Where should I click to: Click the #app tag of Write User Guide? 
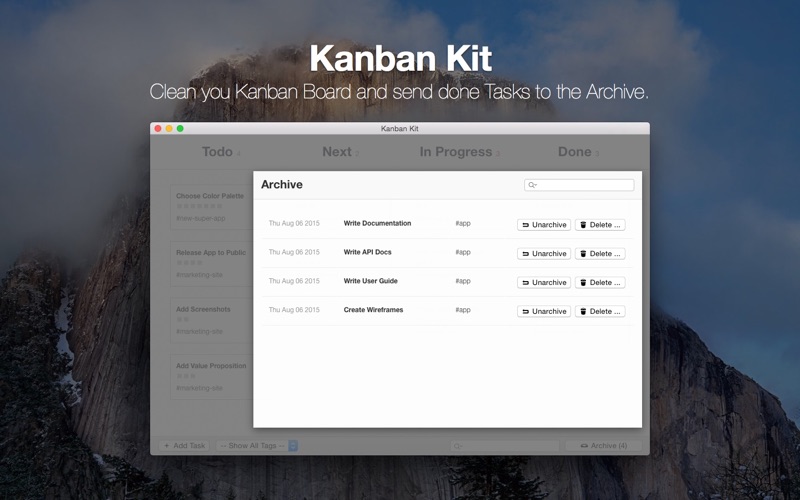[463, 281]
